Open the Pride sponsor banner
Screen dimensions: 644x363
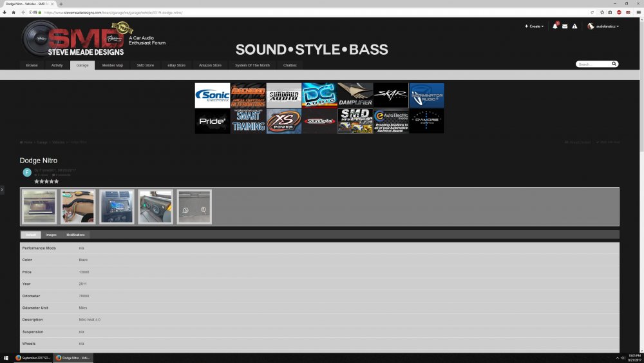click(x=213, y=121)
